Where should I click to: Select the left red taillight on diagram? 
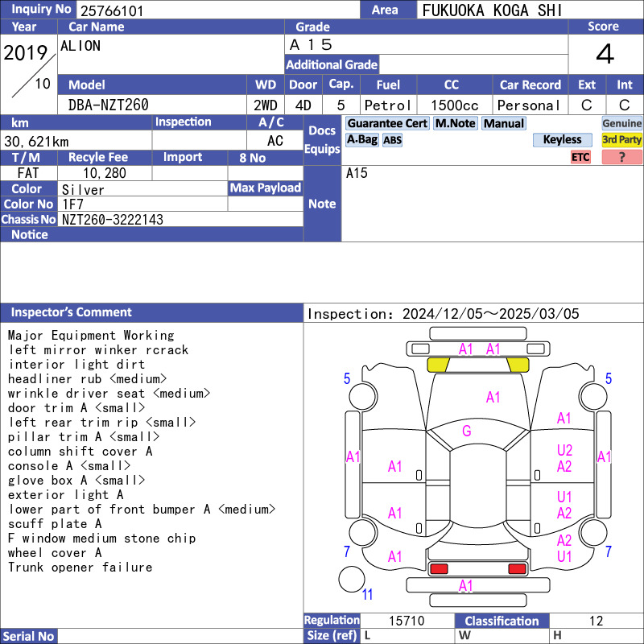(x=439, y=569)
